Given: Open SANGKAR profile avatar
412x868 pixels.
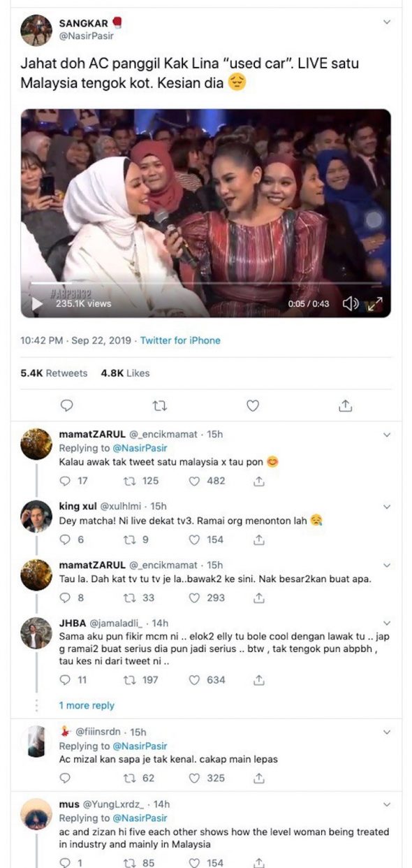Looking at the screenshot, I should pyautogui.click(x=36, y=30).
